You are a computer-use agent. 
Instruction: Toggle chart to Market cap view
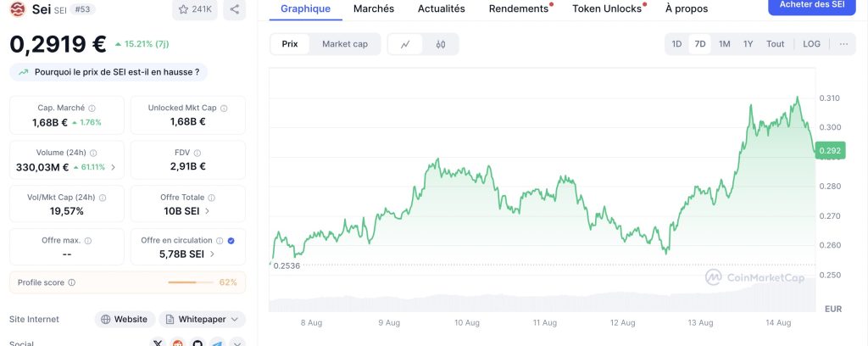[344, 44]
